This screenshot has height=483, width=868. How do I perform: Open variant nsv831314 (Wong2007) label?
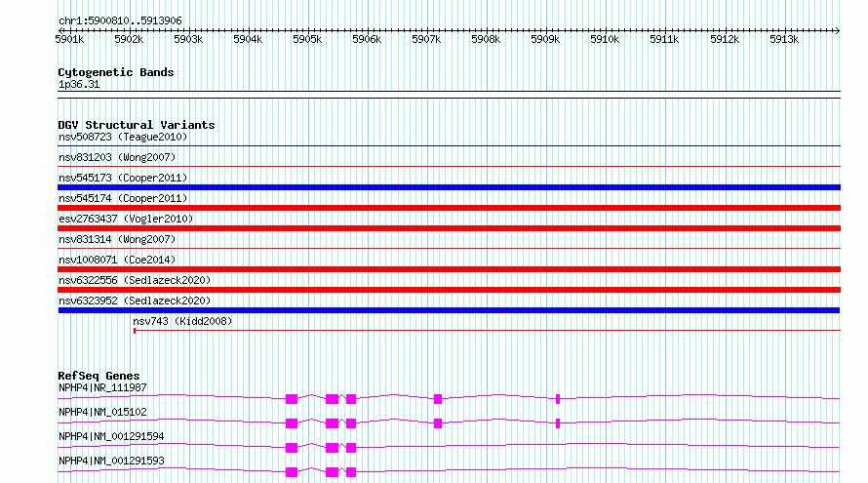(117, 239)
